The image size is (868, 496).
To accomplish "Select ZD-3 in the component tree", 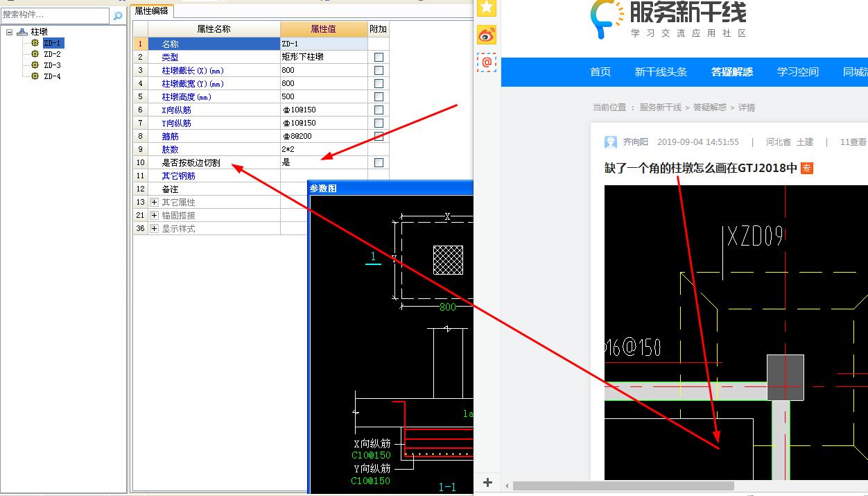I will (x=52, y=65).
